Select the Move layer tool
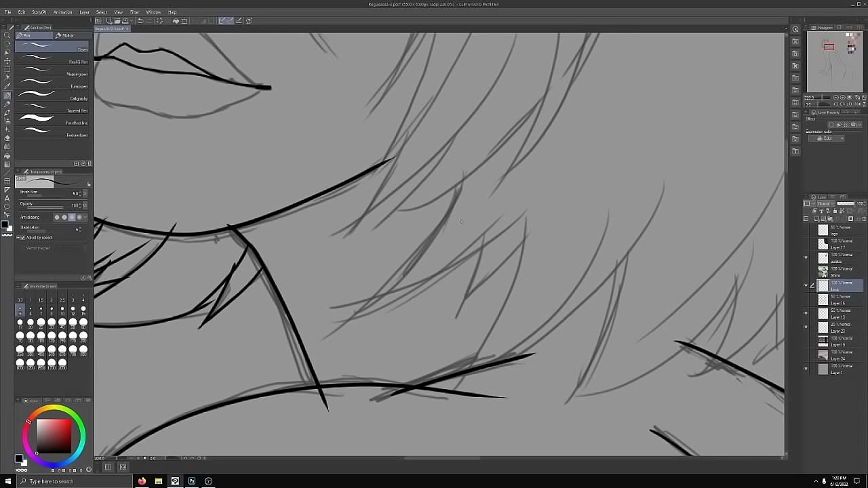Image resolution: width=868 pixels, height=488 pixels. tap(7, 61)
